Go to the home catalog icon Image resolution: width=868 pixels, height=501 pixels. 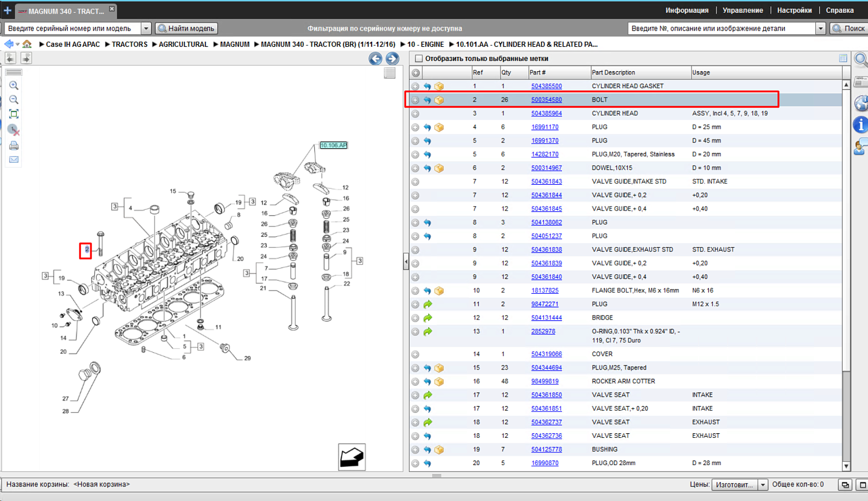(27, 44)
